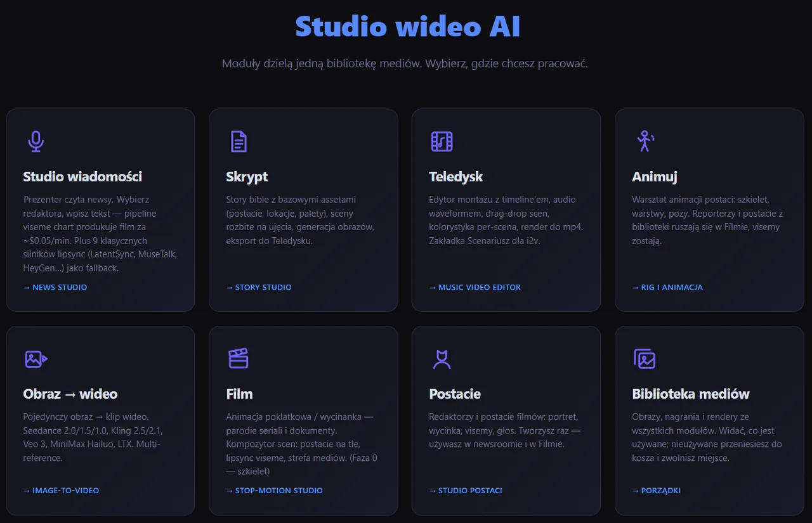The height and width of the screenshot is (523, 812).
Task: Click the description starting with Pojedynczy obraz
Action: coord(94,437)
